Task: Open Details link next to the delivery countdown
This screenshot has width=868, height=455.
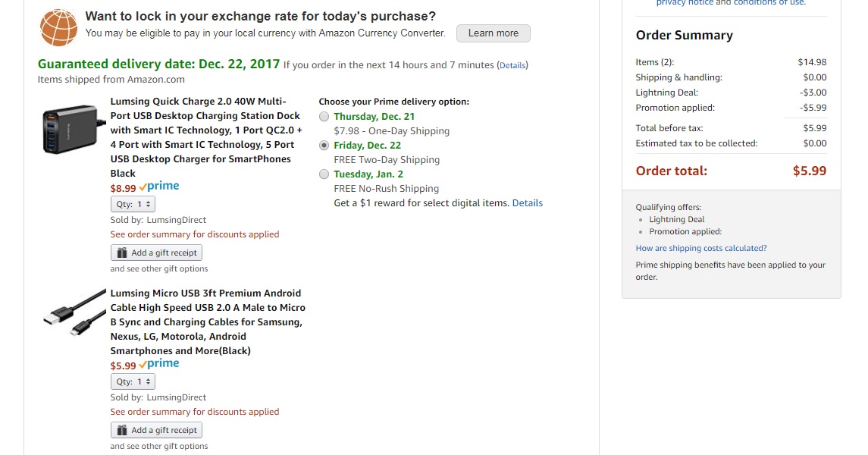Action: tap(512, 65)
